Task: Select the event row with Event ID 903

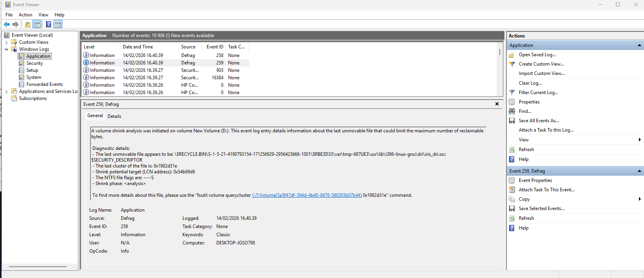Action: [165, 70]
